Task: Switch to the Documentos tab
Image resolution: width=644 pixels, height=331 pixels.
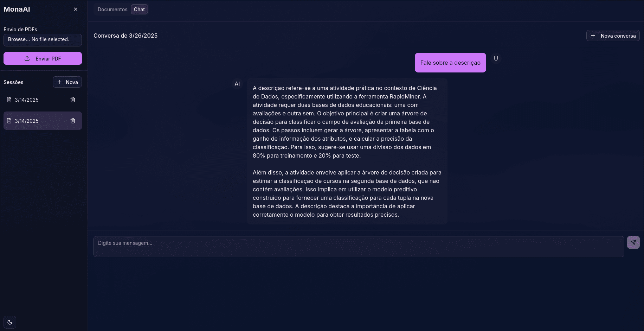Action: point(112,9)
